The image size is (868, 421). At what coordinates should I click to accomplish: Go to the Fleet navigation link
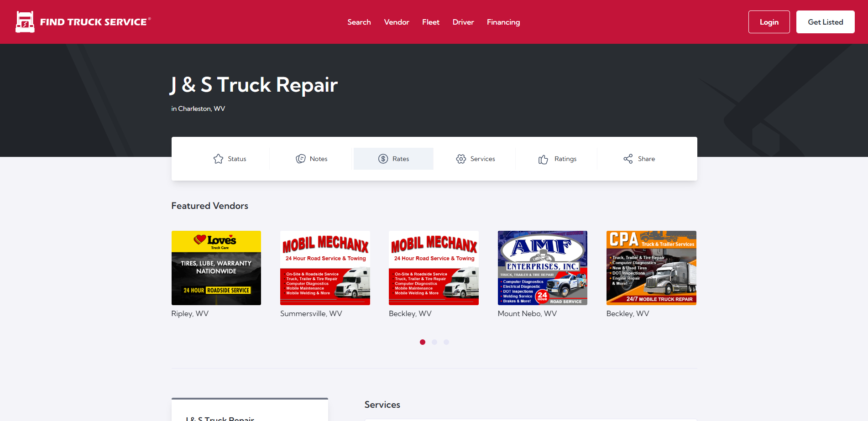[x=430, y=22]
